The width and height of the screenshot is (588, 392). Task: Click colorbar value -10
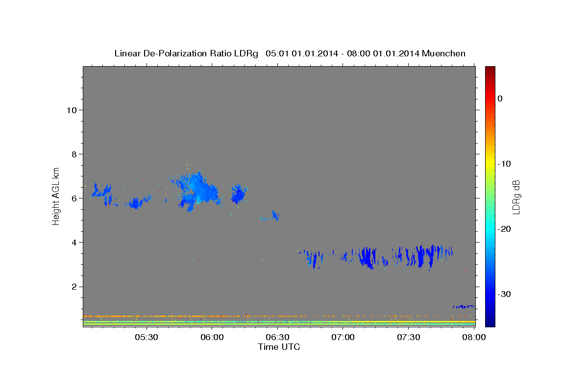tap(505, 164)
